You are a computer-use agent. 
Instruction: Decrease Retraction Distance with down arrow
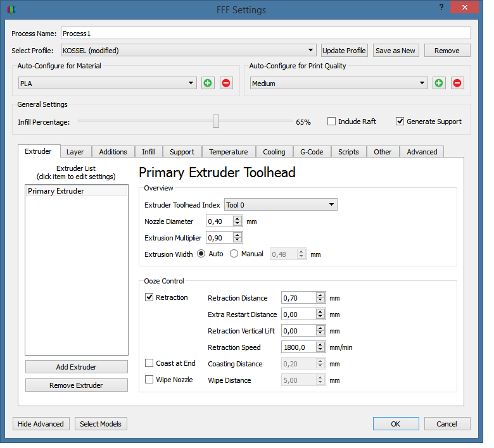tap(320, 301)
